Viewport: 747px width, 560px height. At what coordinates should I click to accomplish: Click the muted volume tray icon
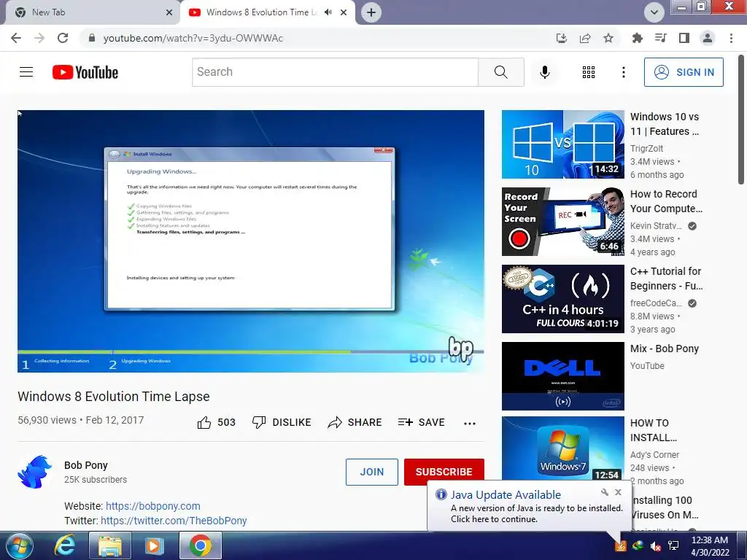coord(656,546)
